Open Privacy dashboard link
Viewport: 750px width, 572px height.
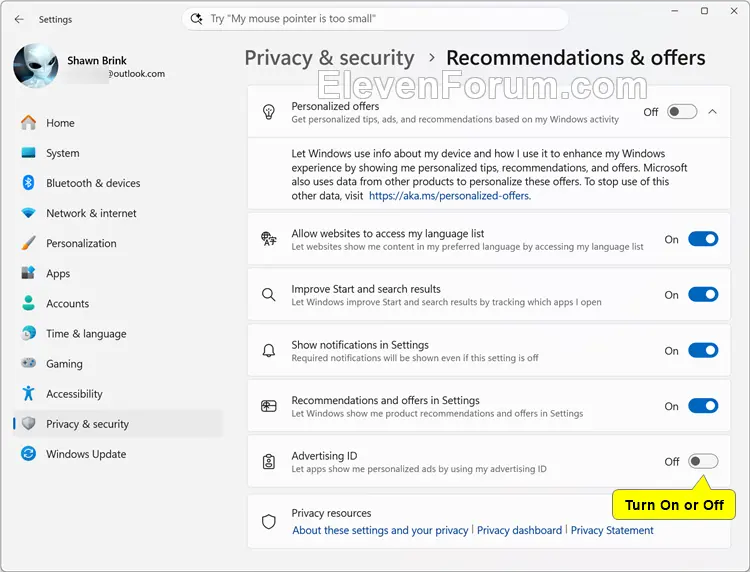point(519,530)
